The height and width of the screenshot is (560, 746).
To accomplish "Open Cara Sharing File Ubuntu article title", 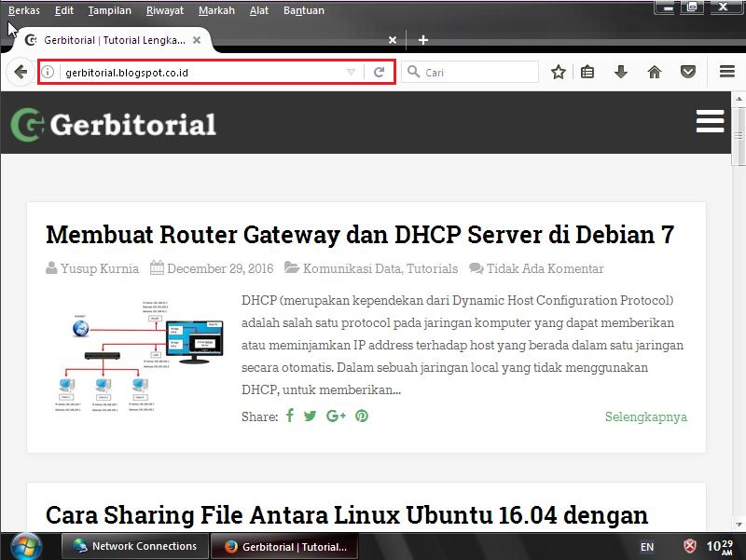I will pyautogui.click(x=347, y=515).
